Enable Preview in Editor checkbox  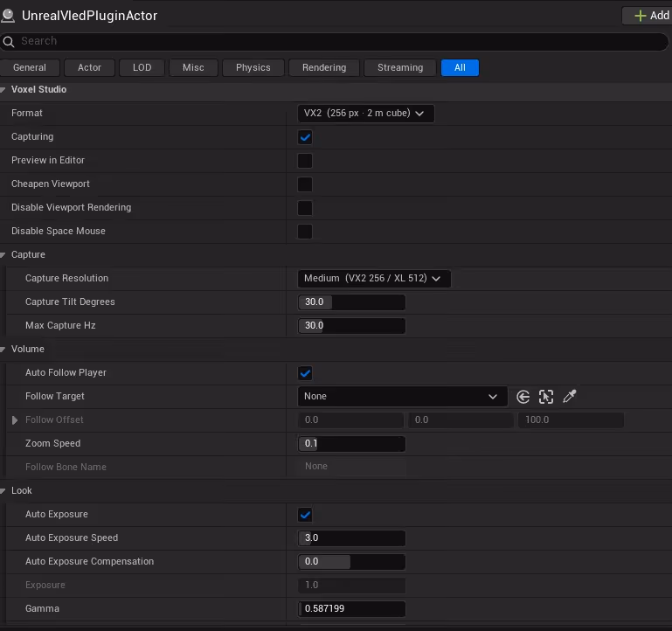click(305, 161)
